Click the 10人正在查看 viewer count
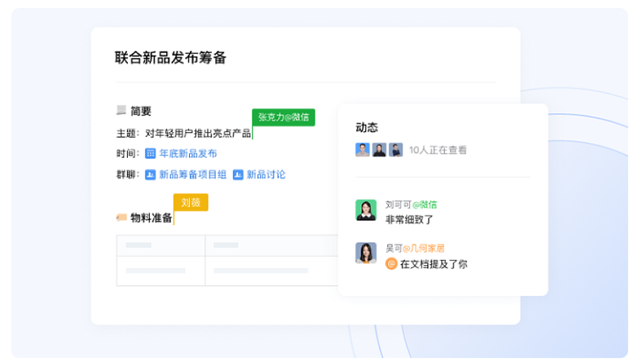Image resolution: width=637 pixels, height=364 pixels. click(437, 150)
